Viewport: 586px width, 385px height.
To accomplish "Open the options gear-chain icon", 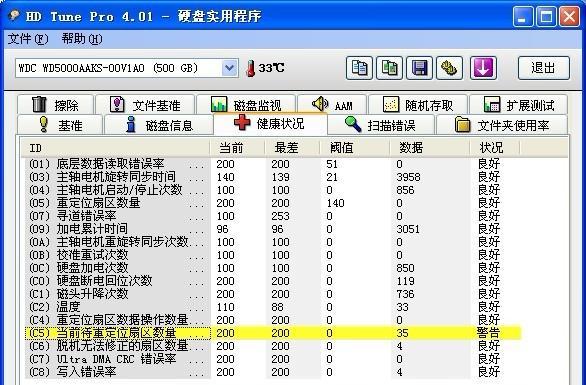I will click(449, 68).
